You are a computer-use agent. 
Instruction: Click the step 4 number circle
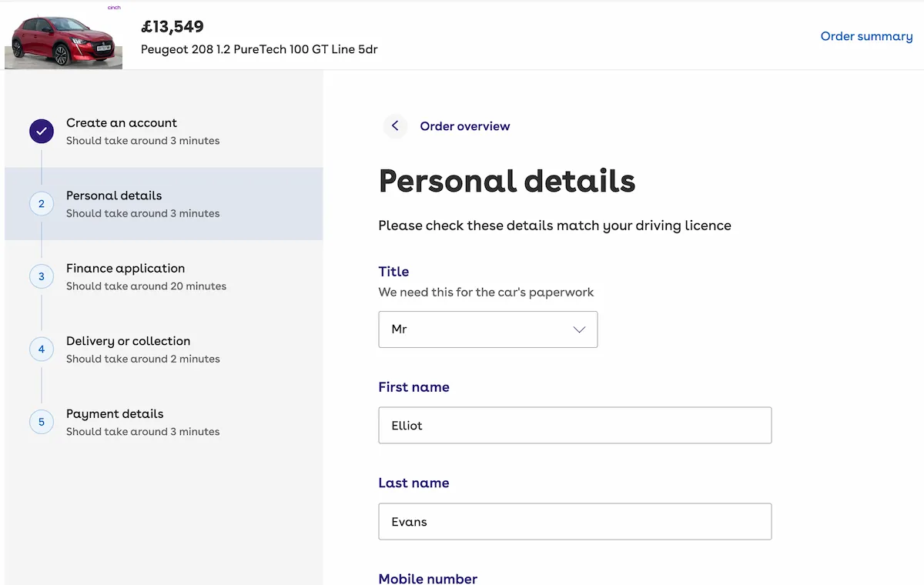[42, 349]
